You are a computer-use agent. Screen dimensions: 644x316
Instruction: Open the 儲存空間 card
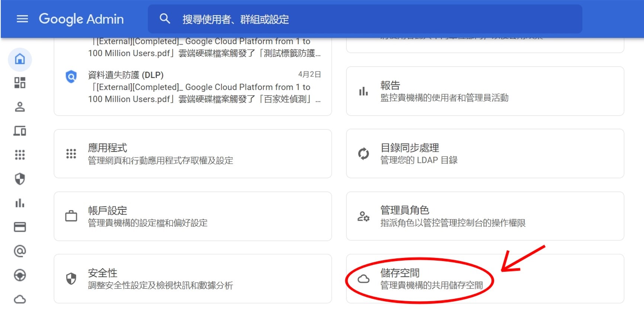[485, 278]
